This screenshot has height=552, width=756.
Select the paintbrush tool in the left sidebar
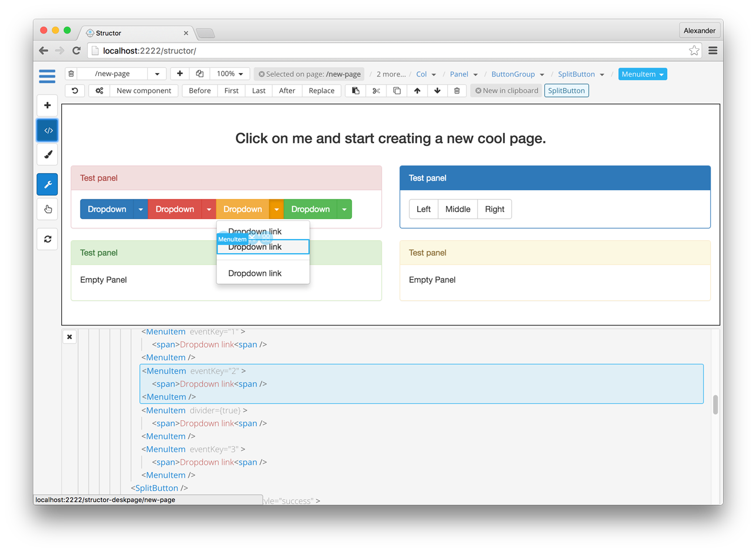48,155
